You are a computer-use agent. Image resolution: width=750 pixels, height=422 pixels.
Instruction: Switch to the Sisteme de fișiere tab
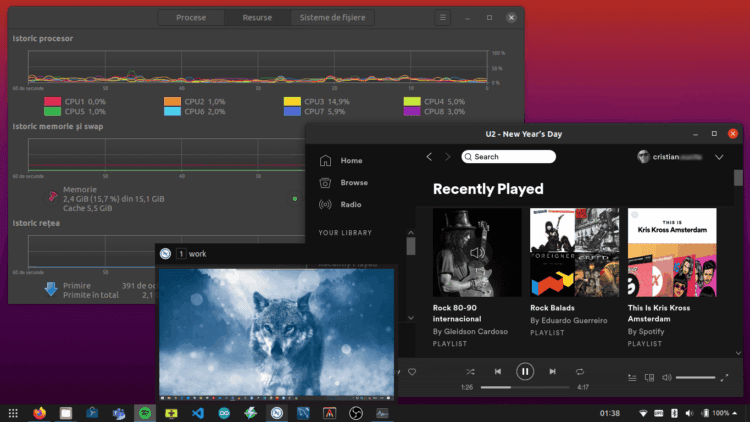tap(332, 18)
